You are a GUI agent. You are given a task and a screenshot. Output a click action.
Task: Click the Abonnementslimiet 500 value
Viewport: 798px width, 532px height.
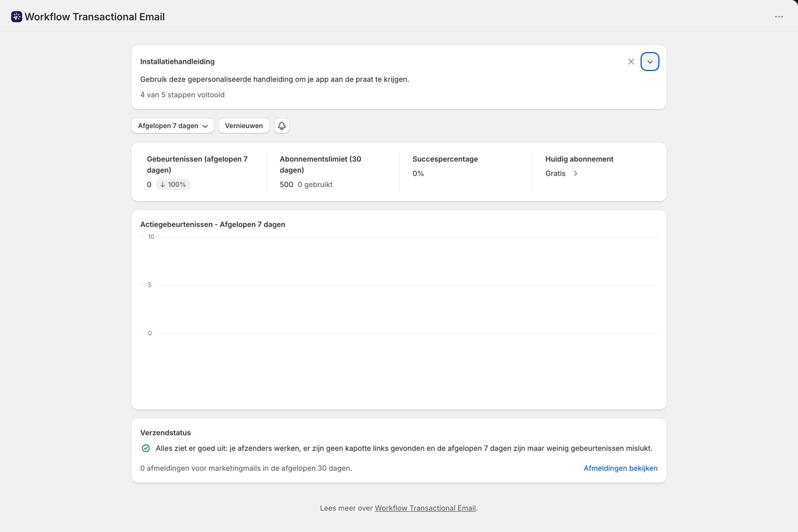pyautogui.click(x=286, y=185)
